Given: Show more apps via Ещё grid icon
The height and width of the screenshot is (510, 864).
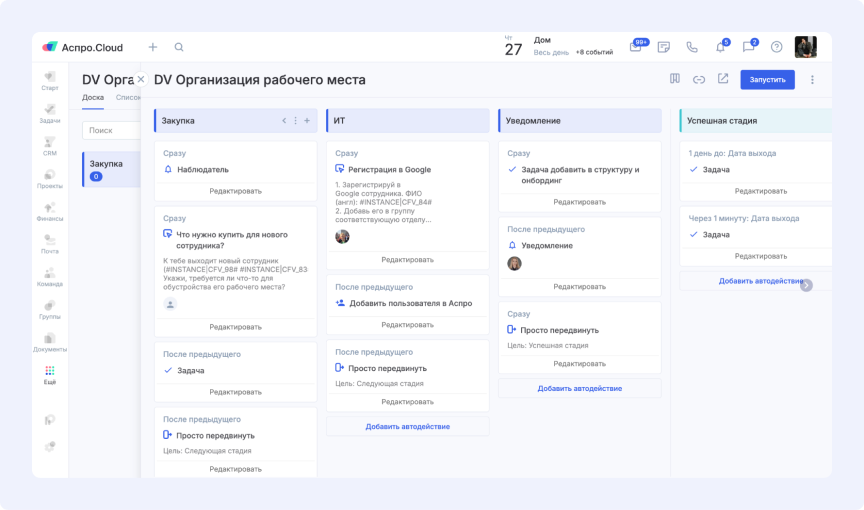Looking at the screenshot, I should (50, 375).
